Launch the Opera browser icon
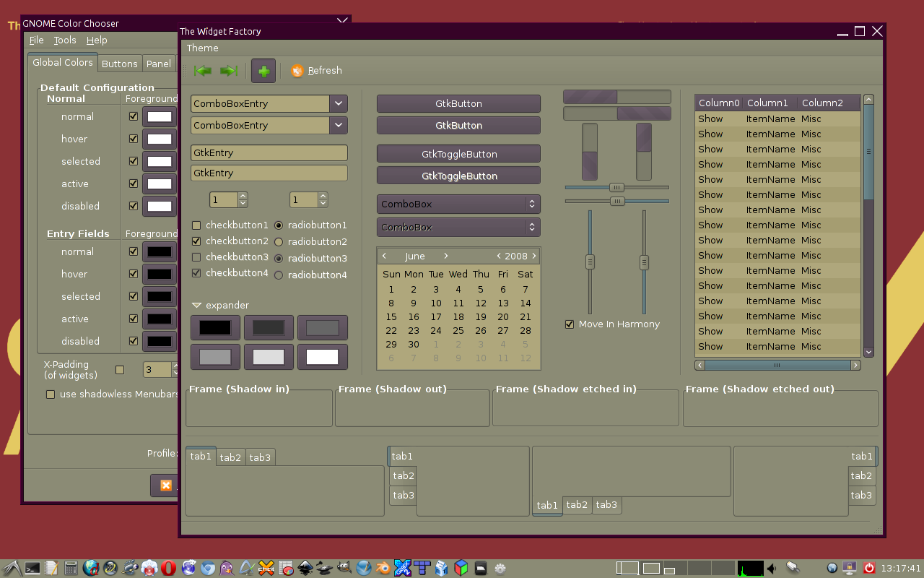The width and height of the screenshot is (924, 578). [x=168, y=568]
